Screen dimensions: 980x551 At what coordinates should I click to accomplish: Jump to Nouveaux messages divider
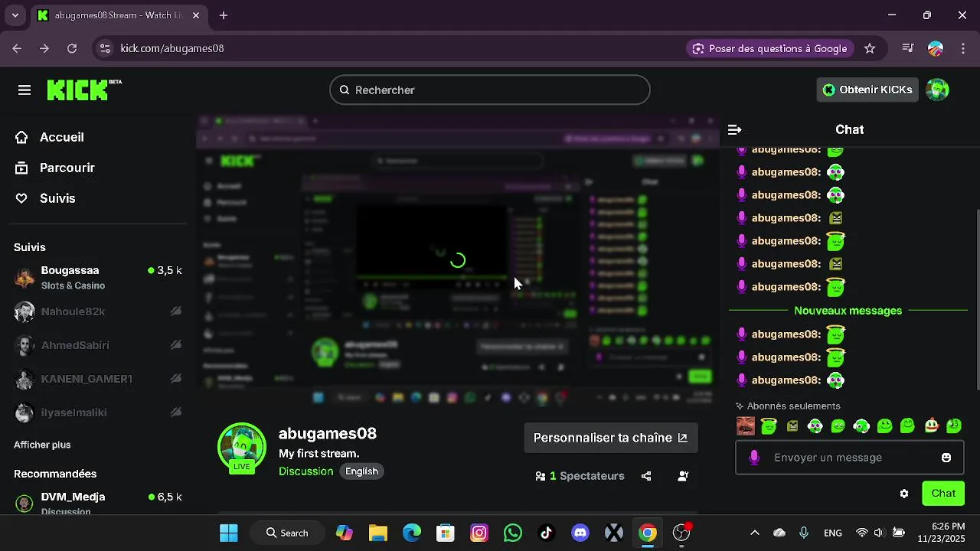pyautogui.click(x=848, y=311)
